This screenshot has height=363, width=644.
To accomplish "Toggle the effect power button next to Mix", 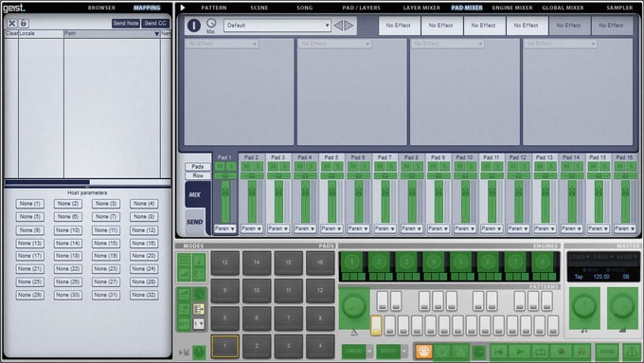I will (194, 26).
